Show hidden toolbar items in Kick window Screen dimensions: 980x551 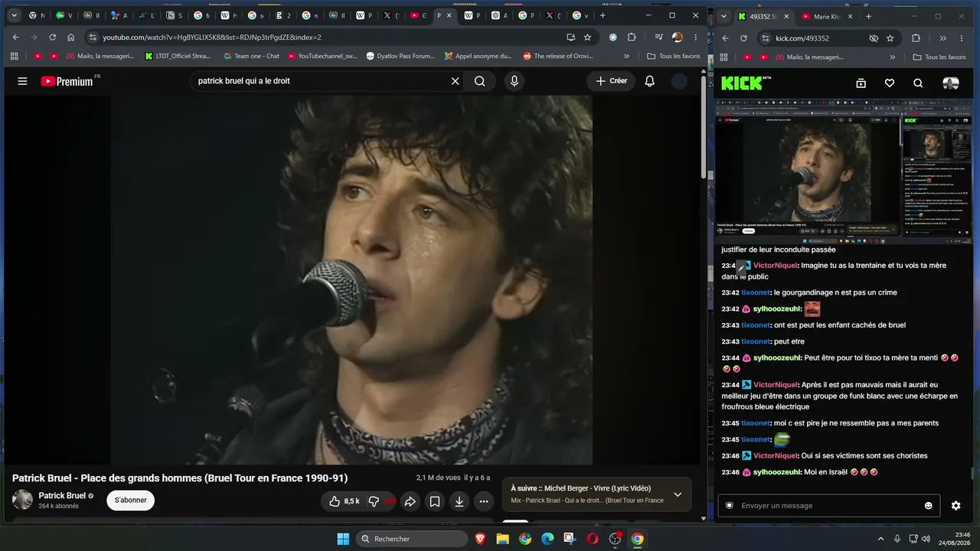pyautogui.click(x=942, y=38)
